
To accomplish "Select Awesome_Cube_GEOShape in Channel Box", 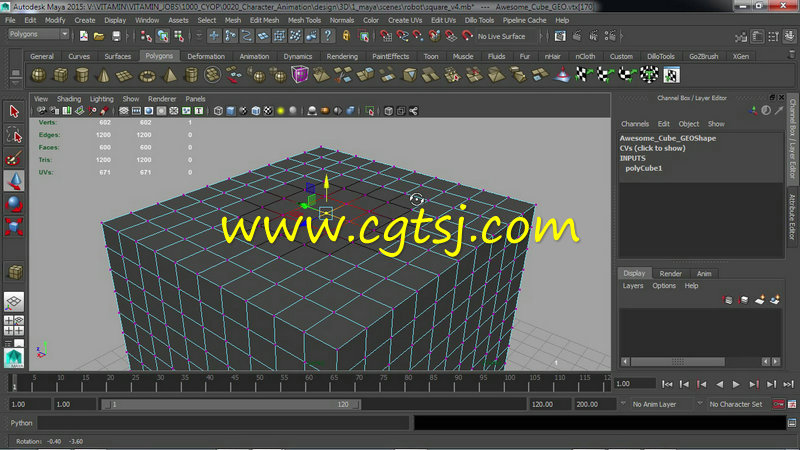I will [x=667, y=138].
